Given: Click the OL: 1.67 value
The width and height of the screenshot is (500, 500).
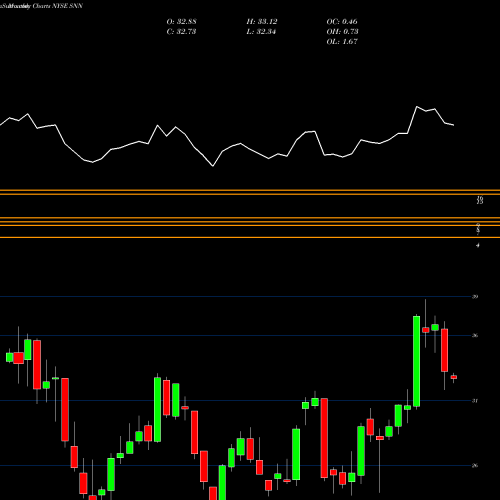Looking at the screenshot, I should tap(342, 42).
